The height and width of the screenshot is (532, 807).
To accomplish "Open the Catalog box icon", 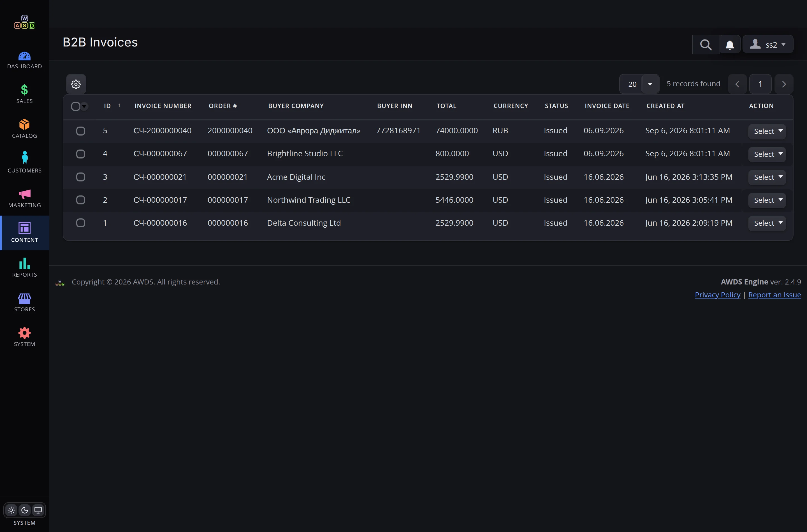I will [x=24, y=129].
